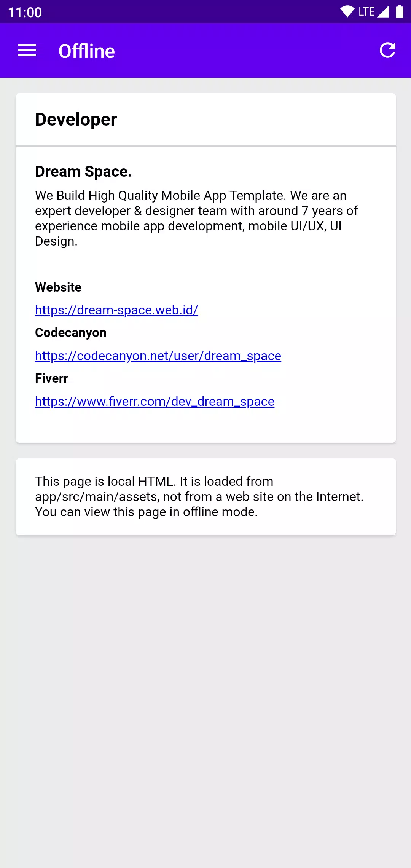
Task: Open the dream-space.web.id website link
Action: [116, 310]
